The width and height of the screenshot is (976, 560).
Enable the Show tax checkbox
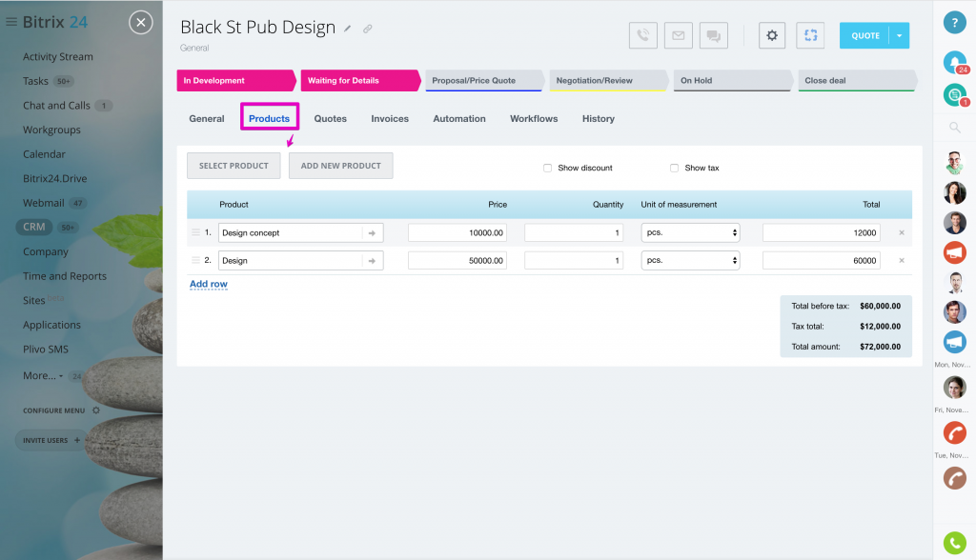point(674,168)
